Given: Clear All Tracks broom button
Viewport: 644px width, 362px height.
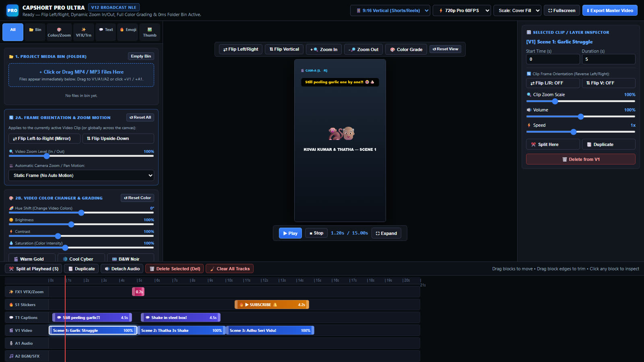Looking at the screenshot, I should pyautogui.click(x=229, y=269).
